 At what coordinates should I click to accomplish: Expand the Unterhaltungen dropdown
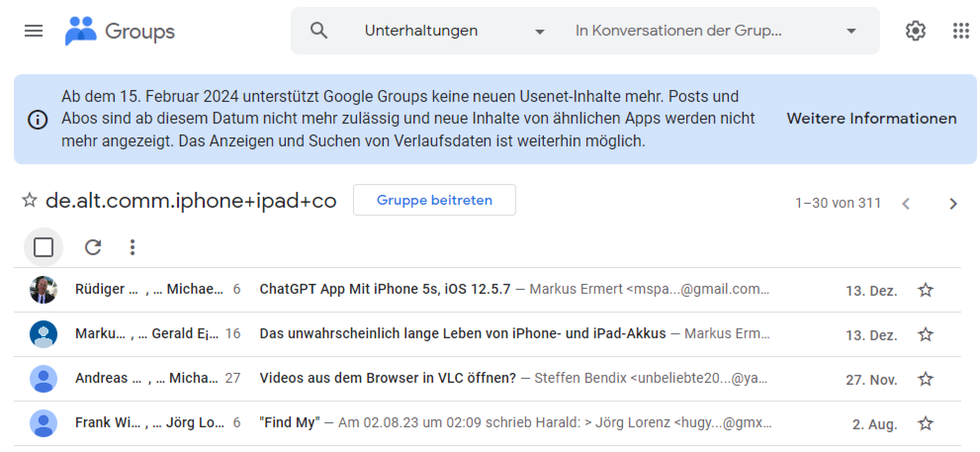(x=539, y=32)
